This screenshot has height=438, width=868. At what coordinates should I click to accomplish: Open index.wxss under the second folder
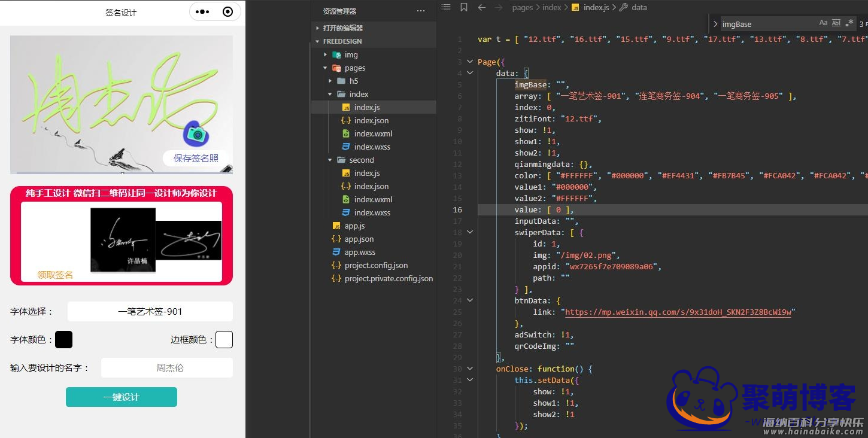point(374,212)
